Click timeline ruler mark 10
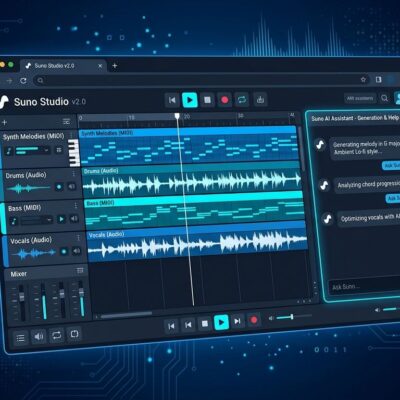Screen dimensions: 400x400 point(131,118)
